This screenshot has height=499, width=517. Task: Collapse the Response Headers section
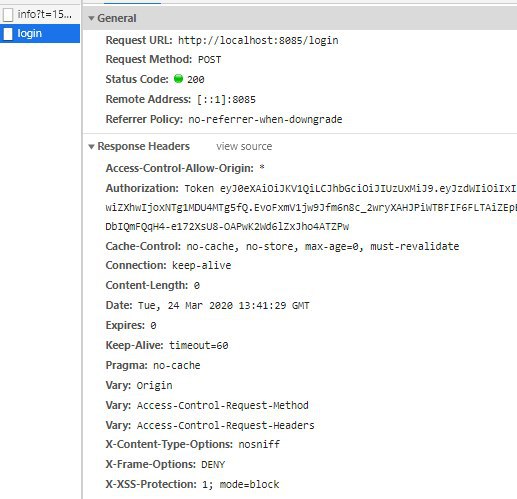(91, 146)
